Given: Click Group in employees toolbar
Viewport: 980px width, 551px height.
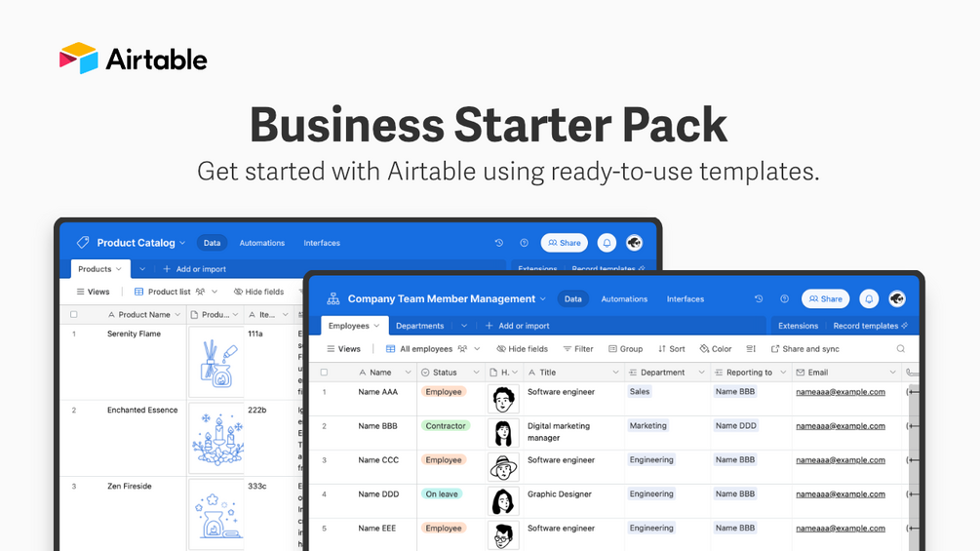Looking at the screenshot, I should click(x=626, y=348).
